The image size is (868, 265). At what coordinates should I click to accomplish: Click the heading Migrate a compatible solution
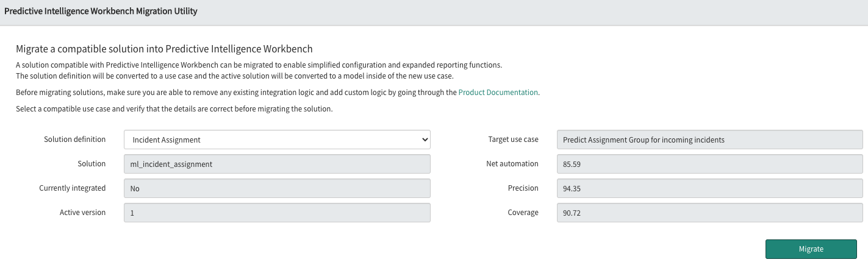pos(164,49)
